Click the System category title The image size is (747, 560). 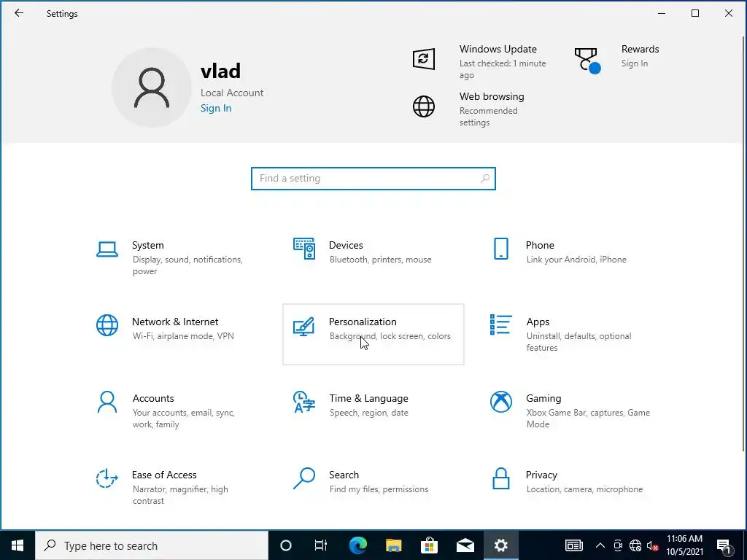click(147, 245)
